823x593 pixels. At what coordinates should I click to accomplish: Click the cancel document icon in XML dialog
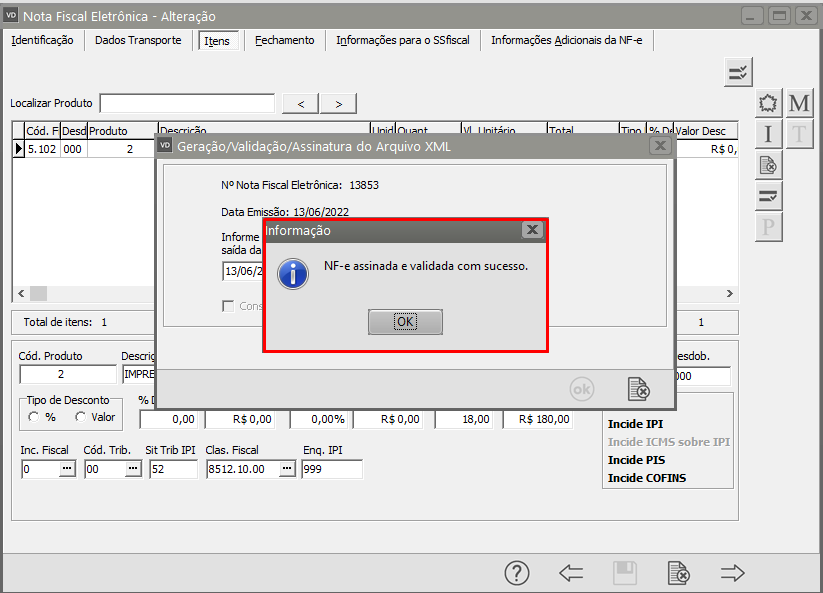(x=638, y=388)
